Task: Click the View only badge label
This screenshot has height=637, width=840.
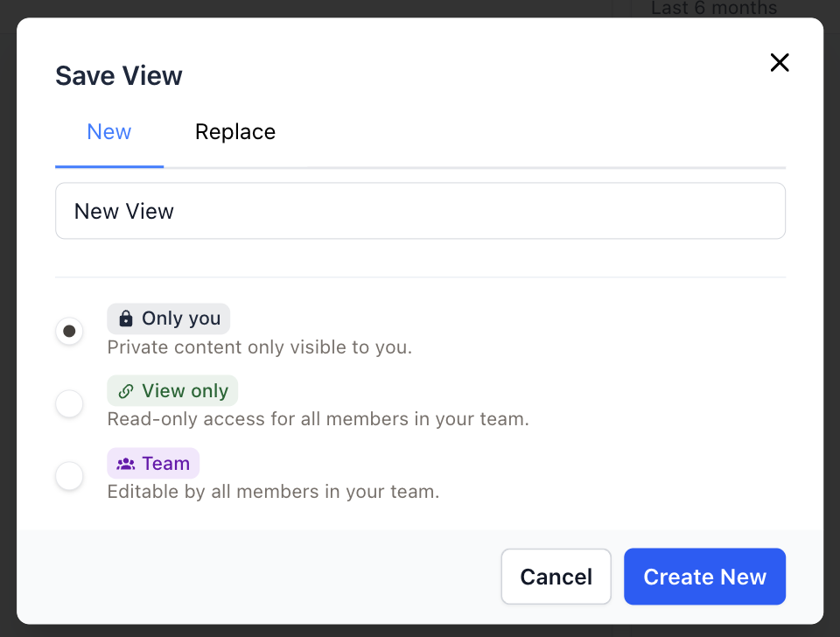Action: tap(185, 391)
